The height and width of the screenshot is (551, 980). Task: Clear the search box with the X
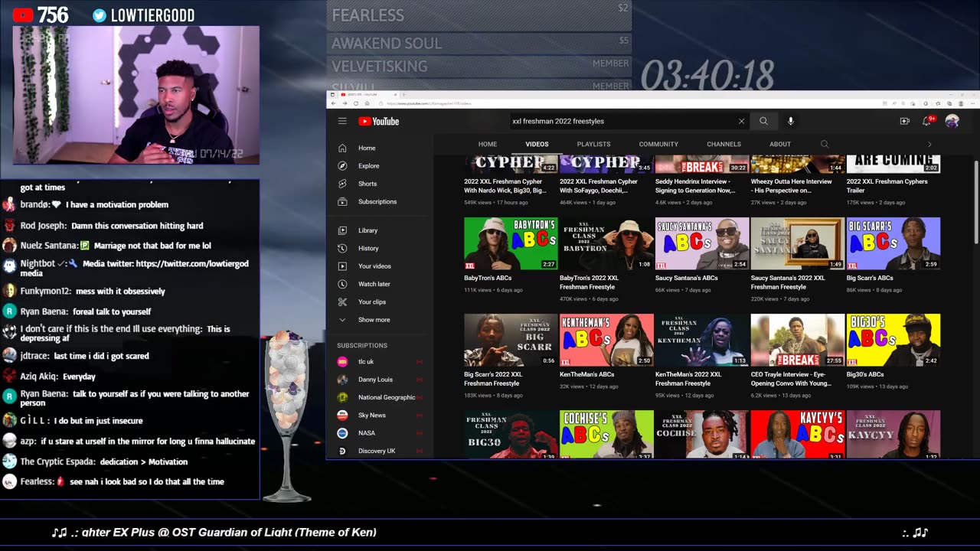tap(741, 121)
